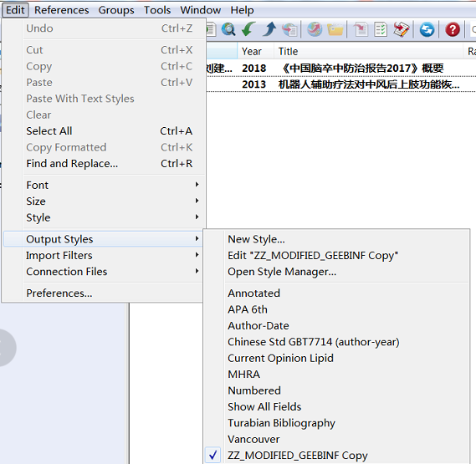Click the green Import arrow icon

248,29
